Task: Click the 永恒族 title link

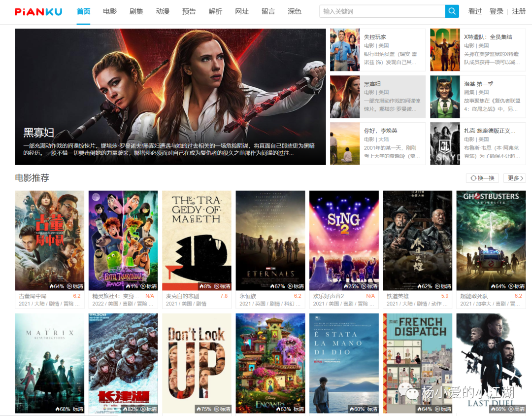Action: coord(248,296)
